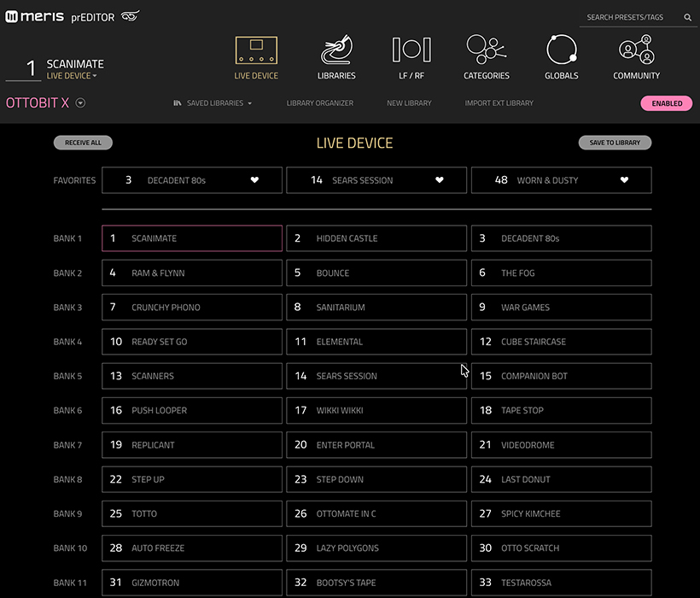Select preset 1 Scanimate in Bank 1
The image size is (700, 598).
click(192, 238)
